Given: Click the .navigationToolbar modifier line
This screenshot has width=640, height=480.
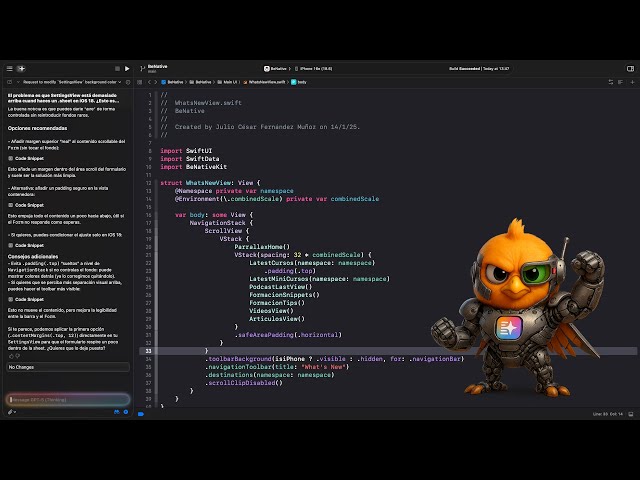Looking at the screenshot, I should pyautogui.click(x=277, y=367).
